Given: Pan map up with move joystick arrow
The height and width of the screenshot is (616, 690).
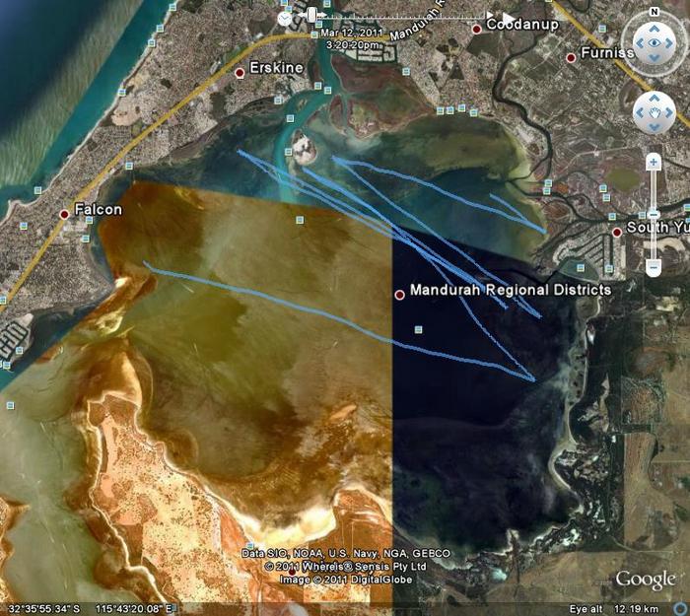Looking at the screenshot, I should coord(654,98).
